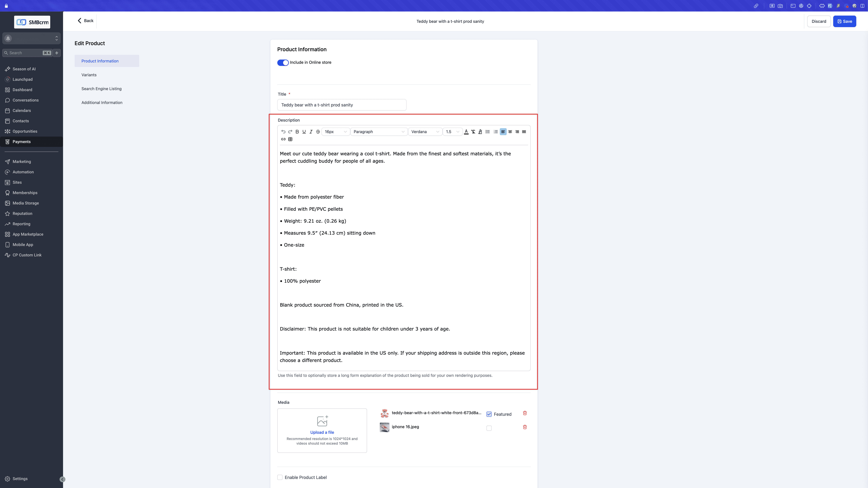The height and width of the screenshot is (488, 868).
Task: Open the highlight color tool
Action: pos(480,132)
